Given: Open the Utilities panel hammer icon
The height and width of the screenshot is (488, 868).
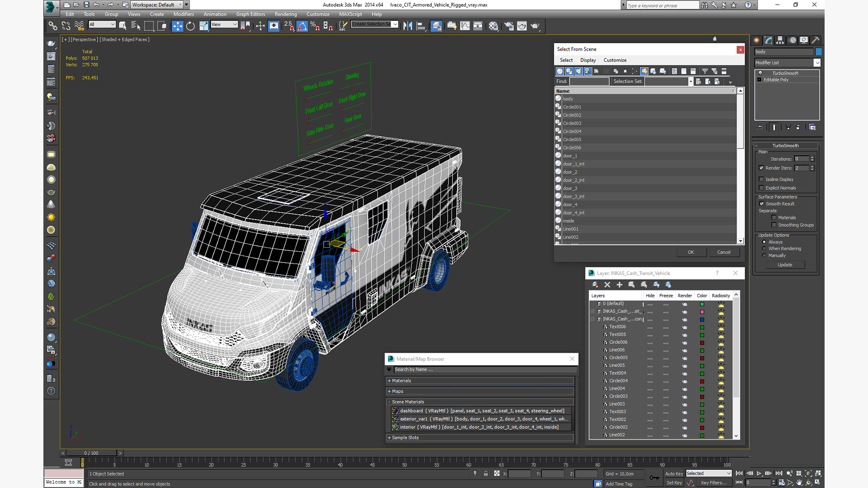Looking at the screenshot, I should point(816,40).
